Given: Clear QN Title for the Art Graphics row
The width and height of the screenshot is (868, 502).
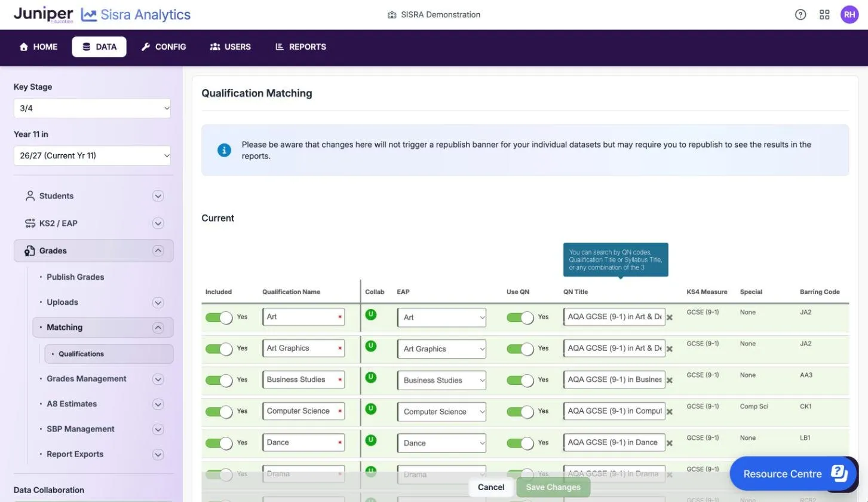Looking at the screenshot, I should 670,348.
